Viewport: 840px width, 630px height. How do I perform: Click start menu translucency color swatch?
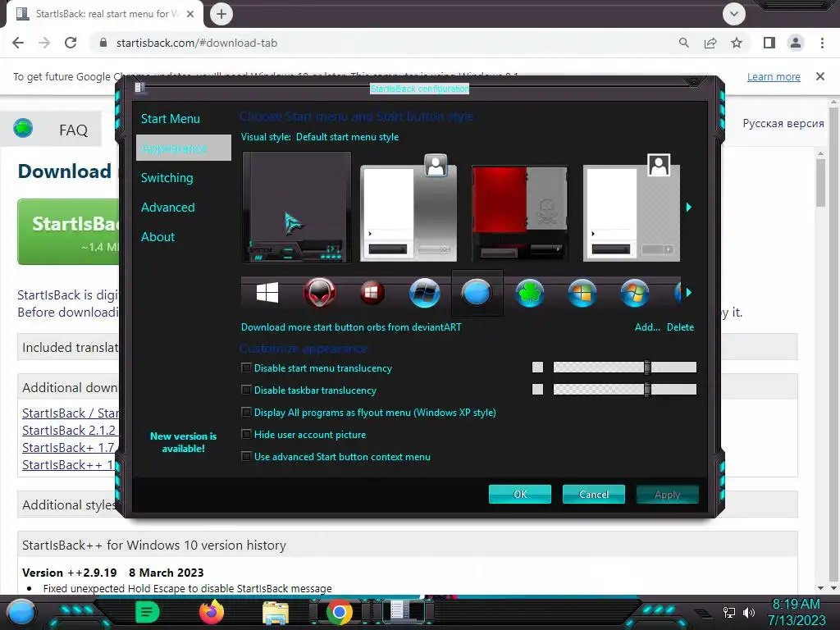537,367
